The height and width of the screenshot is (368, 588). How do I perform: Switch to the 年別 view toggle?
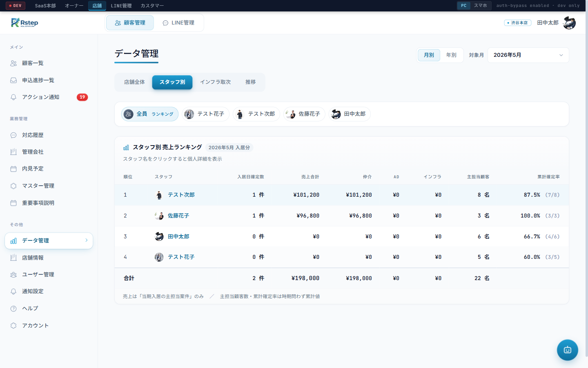click(451, 55)
